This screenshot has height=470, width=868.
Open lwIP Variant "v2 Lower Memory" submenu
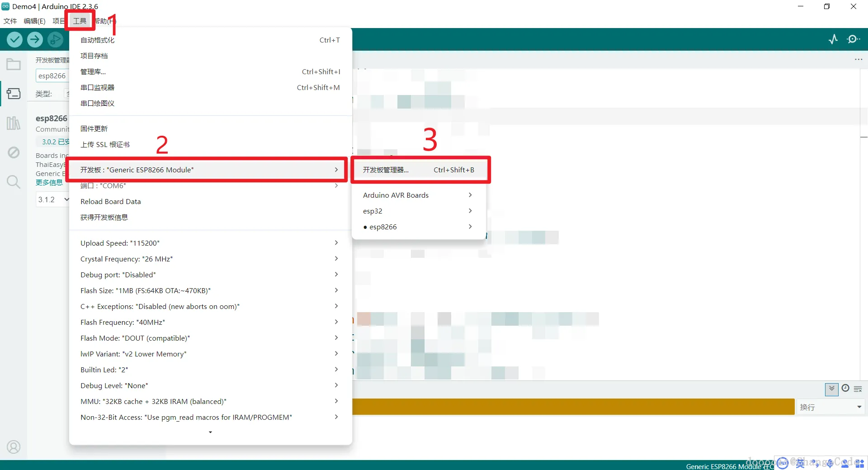211,354
